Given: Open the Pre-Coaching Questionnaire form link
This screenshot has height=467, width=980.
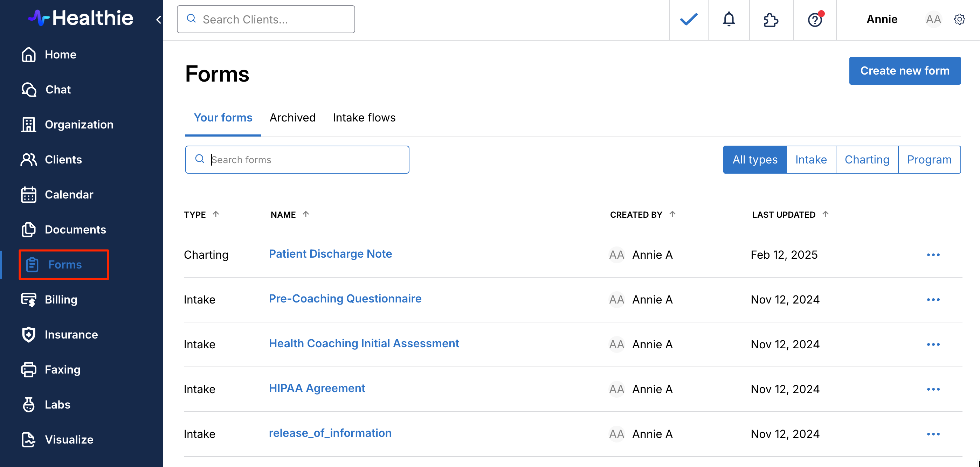Looking at the screenshot, I should pos(345,299).
